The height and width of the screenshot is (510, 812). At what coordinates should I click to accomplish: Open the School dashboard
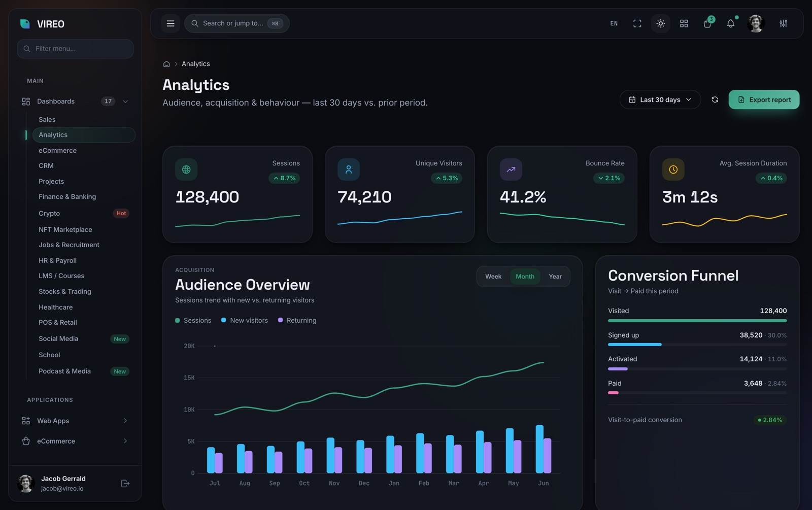click(84, 355)
